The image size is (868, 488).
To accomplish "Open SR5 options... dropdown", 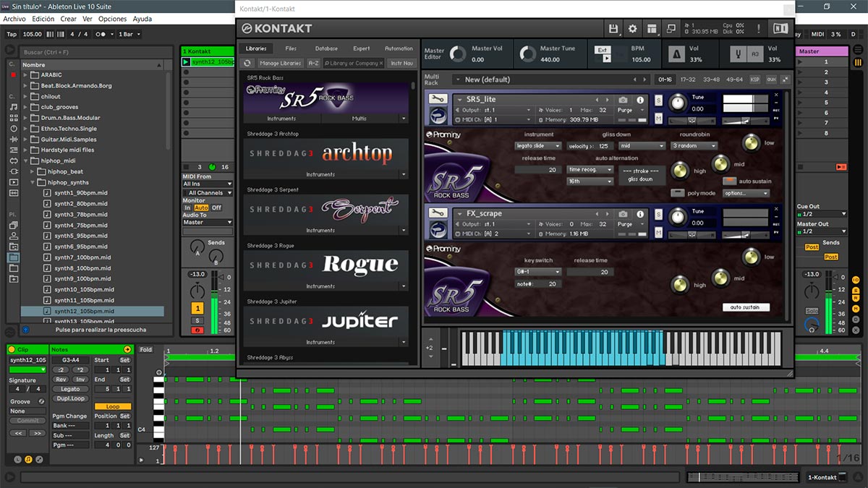I will pos(746,193).
